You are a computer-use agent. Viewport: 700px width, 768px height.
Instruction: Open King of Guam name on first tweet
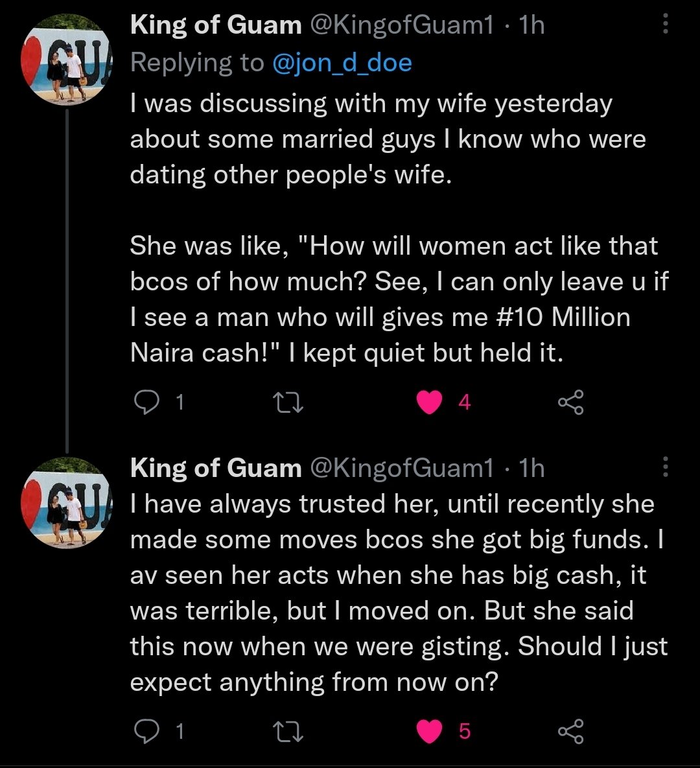[x=216, y=25]
